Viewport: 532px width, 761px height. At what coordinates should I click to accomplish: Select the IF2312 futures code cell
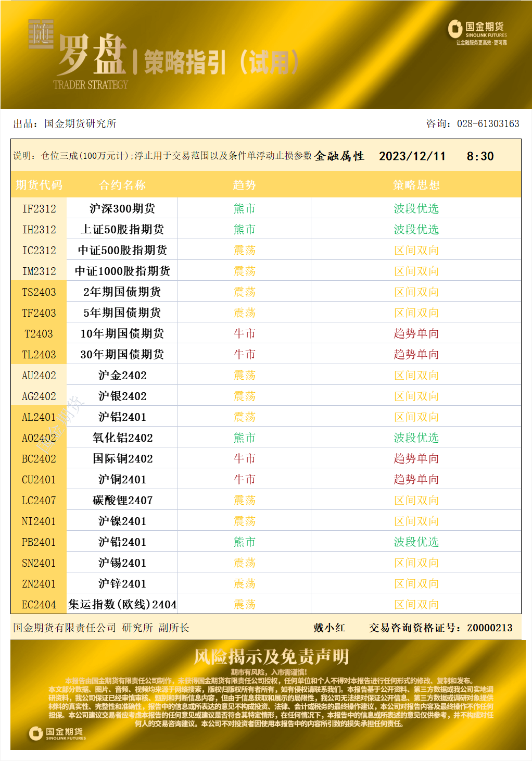[39, 208]
